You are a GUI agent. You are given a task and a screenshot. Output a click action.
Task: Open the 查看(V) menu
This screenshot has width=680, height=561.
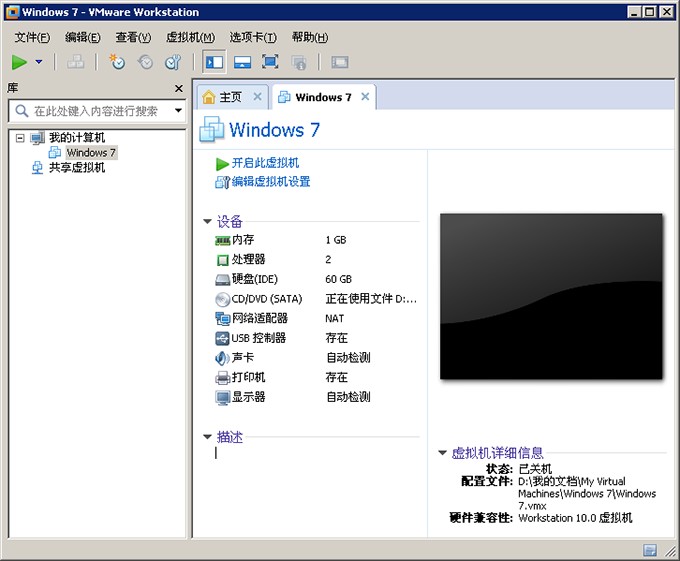tap(133, 37)
